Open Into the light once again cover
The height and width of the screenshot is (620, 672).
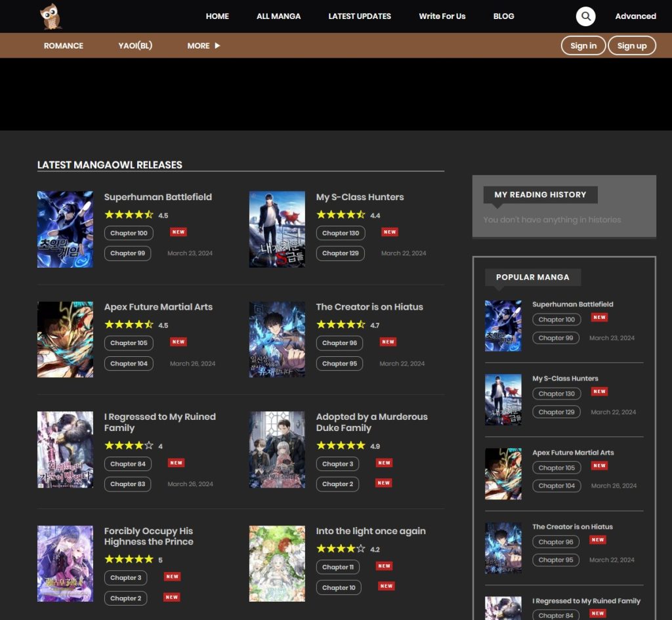click(x=278, y=564)
